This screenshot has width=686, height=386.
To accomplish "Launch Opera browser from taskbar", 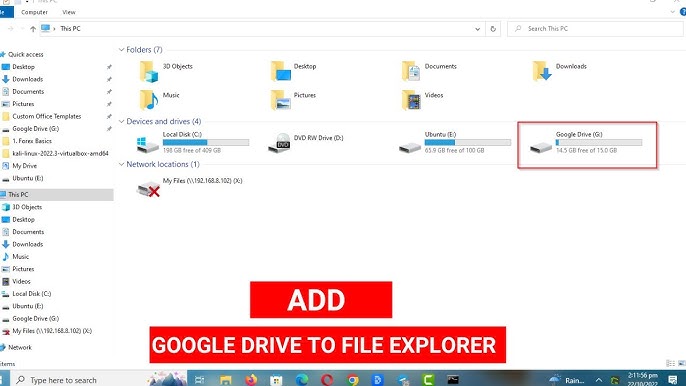I will pos(327,379).
